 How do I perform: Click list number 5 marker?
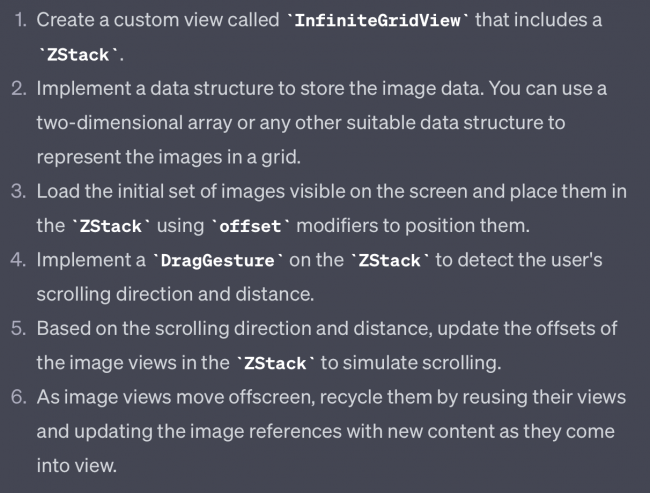tap(19, 328)
